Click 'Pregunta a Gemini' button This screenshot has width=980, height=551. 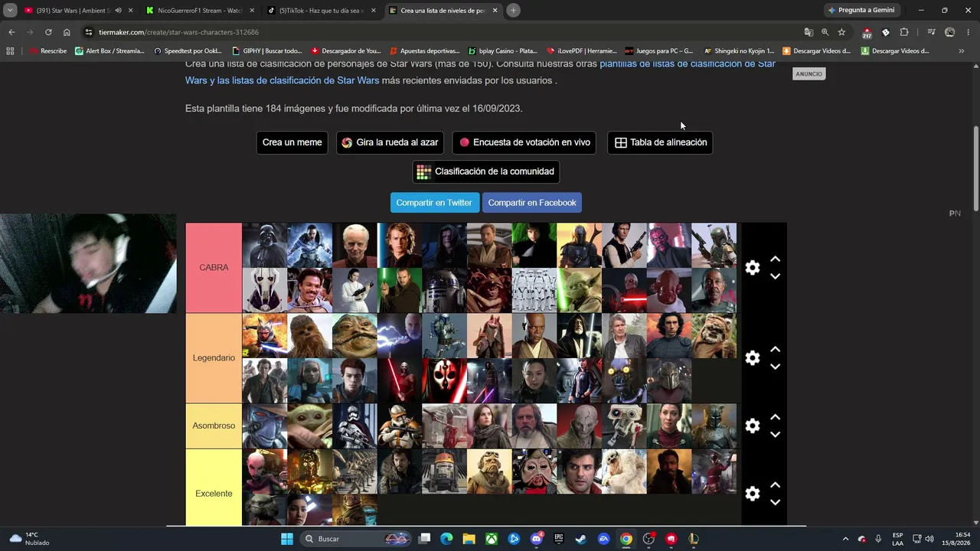(861, 11)
